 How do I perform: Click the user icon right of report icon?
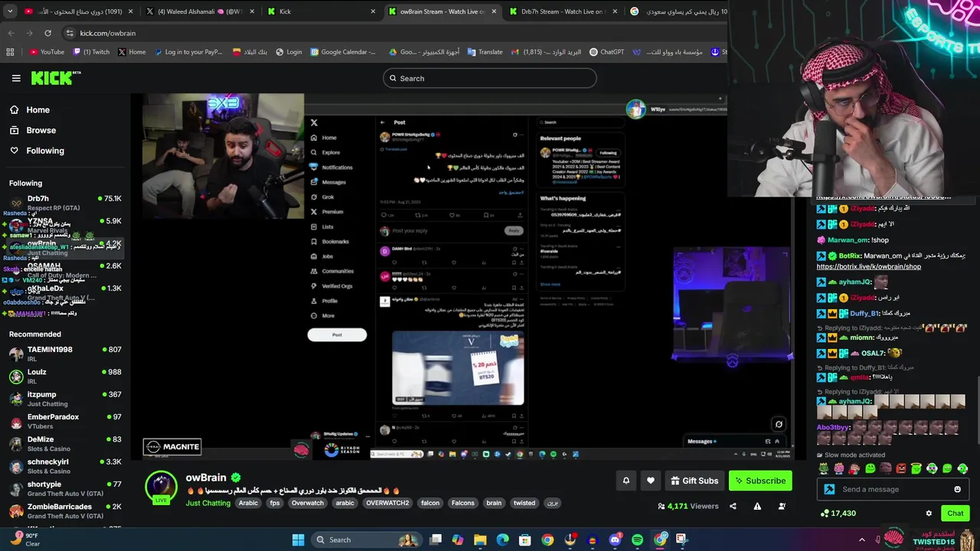[782, 506]
